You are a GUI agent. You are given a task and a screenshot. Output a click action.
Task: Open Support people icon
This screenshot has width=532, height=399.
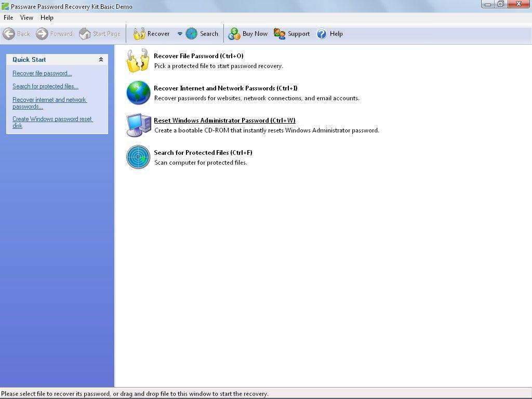(280, 34)
